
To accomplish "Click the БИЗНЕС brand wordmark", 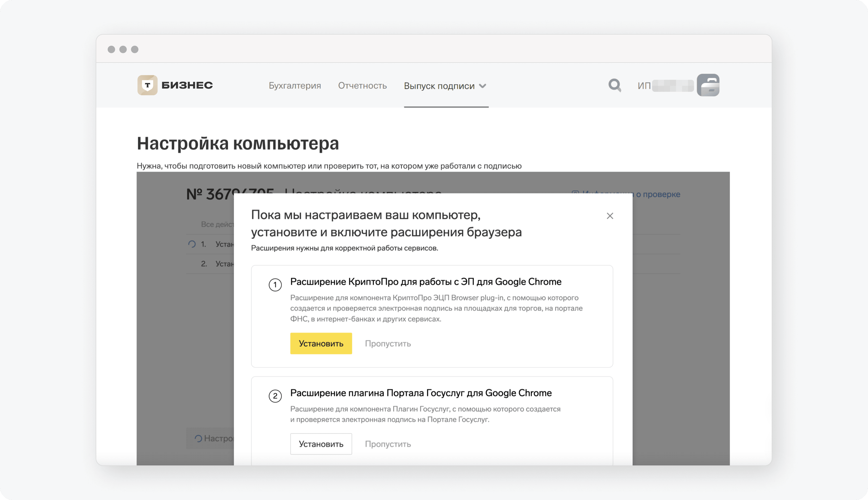I will click(187, 85).
